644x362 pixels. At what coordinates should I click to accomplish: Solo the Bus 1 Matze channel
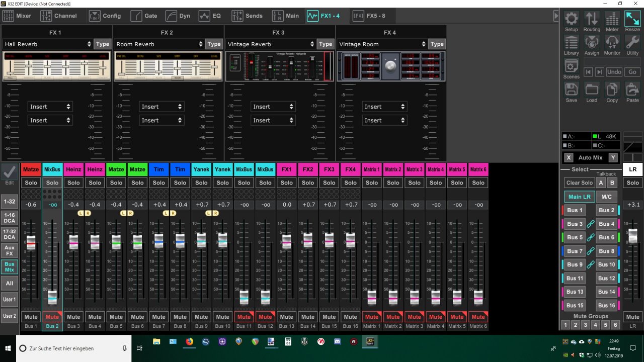(x=31, y=183)
